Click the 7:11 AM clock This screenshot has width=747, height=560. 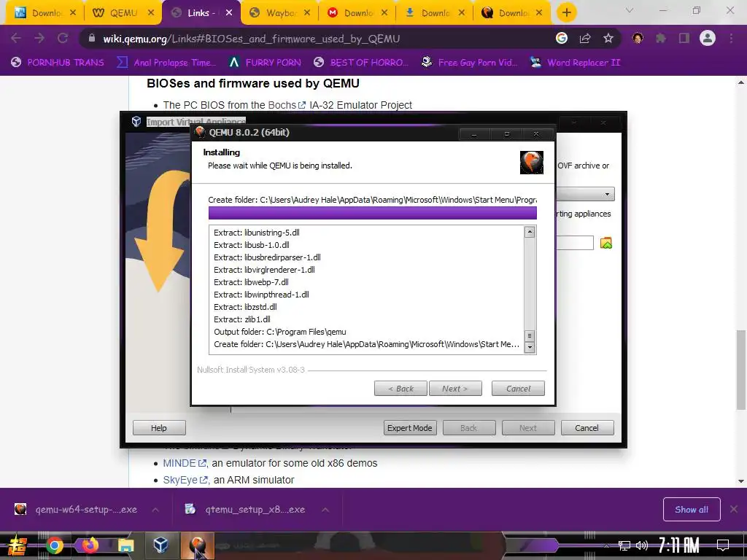coord(679,545)
